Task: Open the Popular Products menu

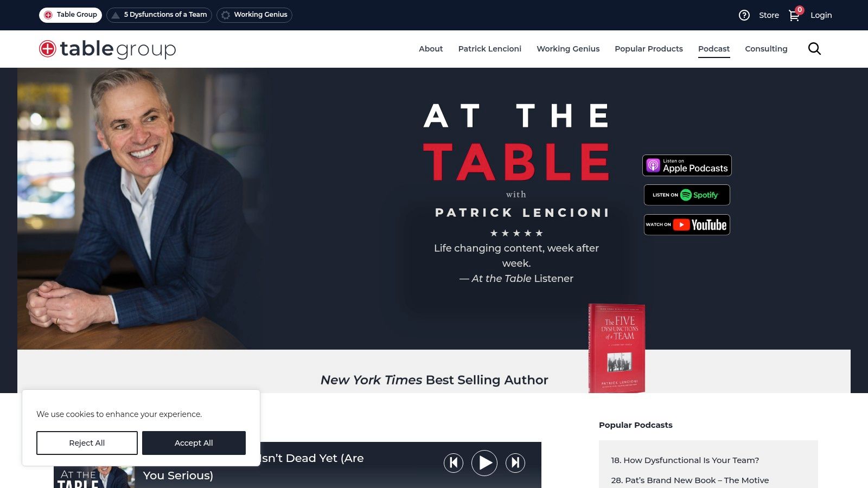Action: point(649,49)
